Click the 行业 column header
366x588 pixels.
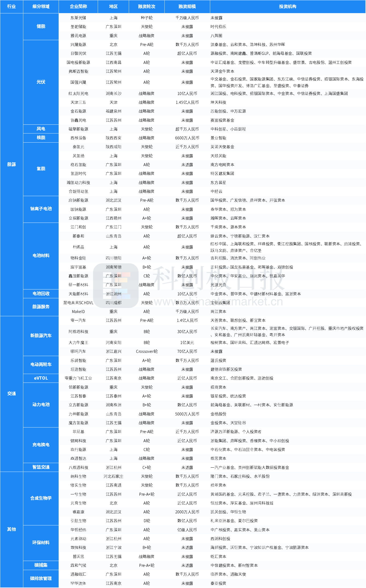click(x=12, y=6)
